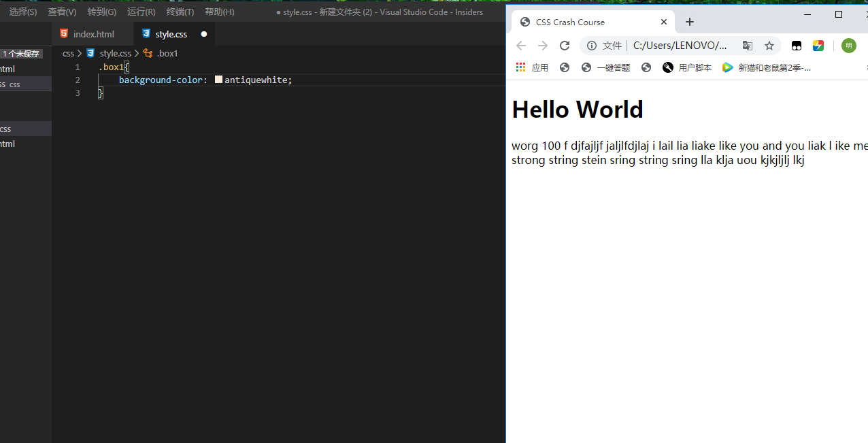The image size is (868, 443).
Task: Click line number 2 in the gutter
Action: click(78, 80)
